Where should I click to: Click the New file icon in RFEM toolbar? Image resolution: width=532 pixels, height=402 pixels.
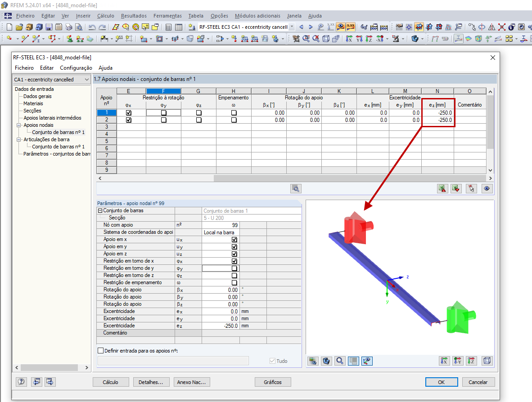click(x=9, y=27)
